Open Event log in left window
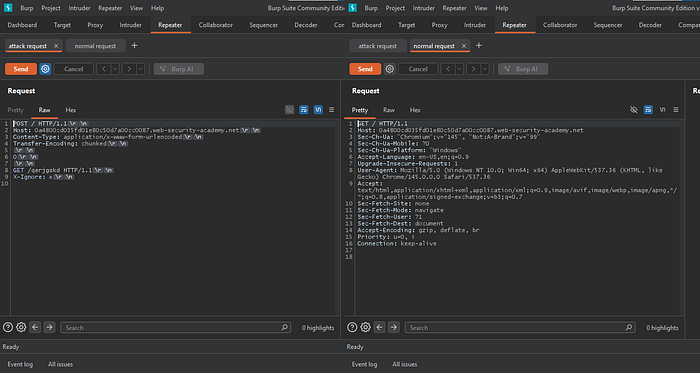This screenshot has height=373, width=700. tap(20, 364)
